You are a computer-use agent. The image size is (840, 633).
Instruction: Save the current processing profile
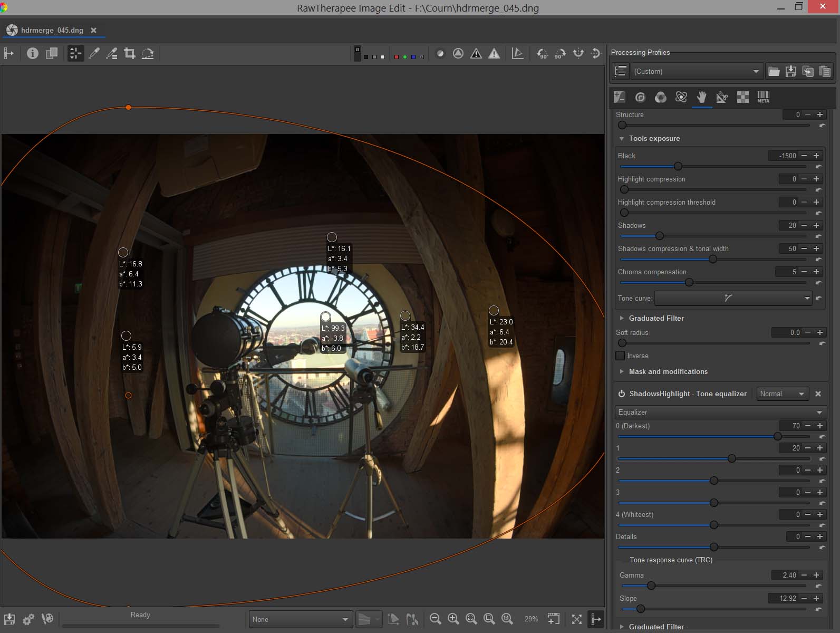[790, 72]
